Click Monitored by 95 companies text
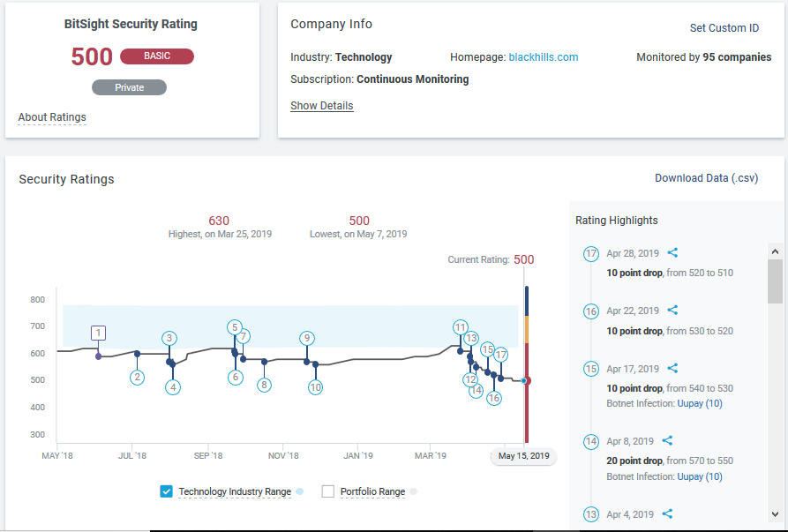 click(703, 57)
